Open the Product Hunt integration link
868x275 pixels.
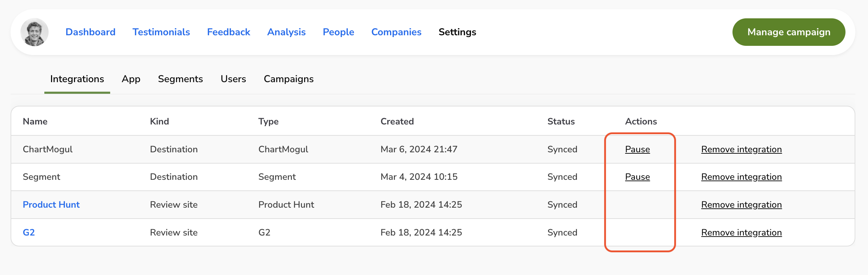pos(51,205)
